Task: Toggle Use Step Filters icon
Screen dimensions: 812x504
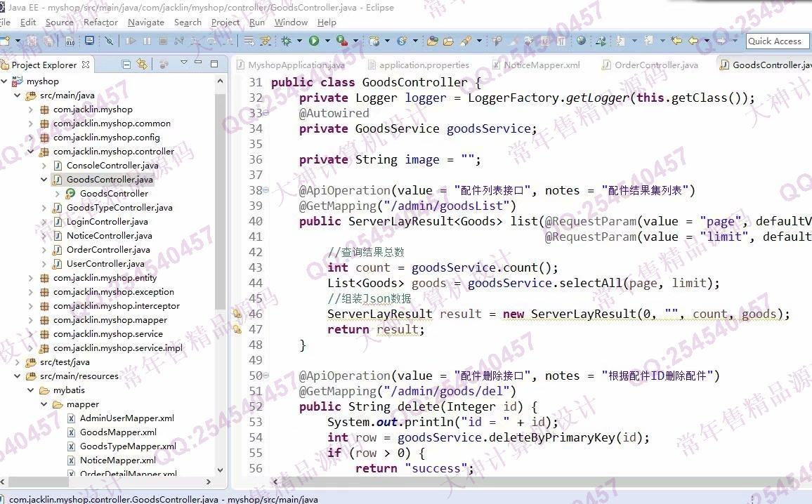Action: pos(265,41)
